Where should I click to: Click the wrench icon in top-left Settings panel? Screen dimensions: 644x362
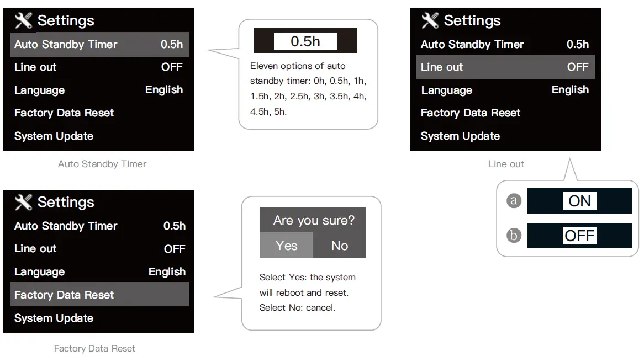24,20
